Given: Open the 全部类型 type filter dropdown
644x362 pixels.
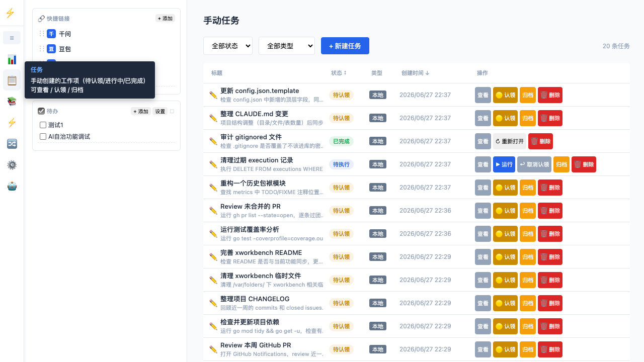Looking at the screenshot, I should pos(287,46).
